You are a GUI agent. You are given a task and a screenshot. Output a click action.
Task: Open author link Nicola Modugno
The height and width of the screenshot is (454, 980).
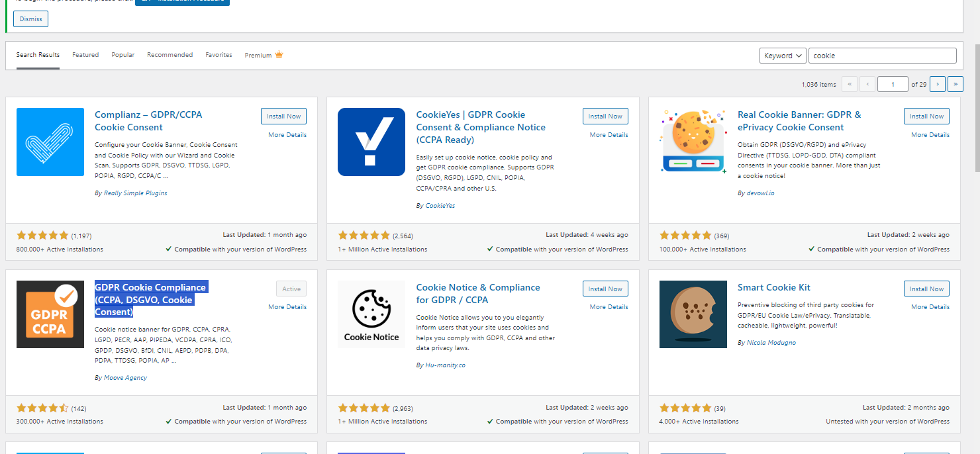coord(771,343)
